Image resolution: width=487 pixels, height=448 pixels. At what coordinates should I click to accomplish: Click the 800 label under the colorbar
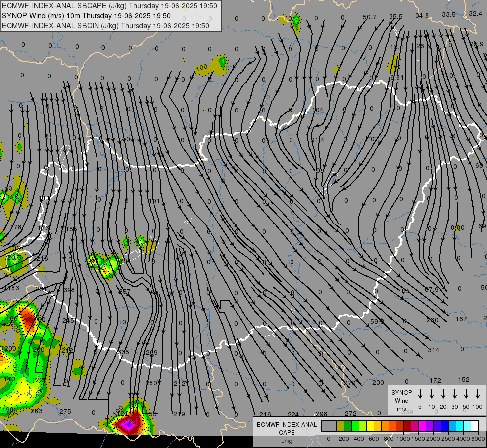tap(389, 439)
